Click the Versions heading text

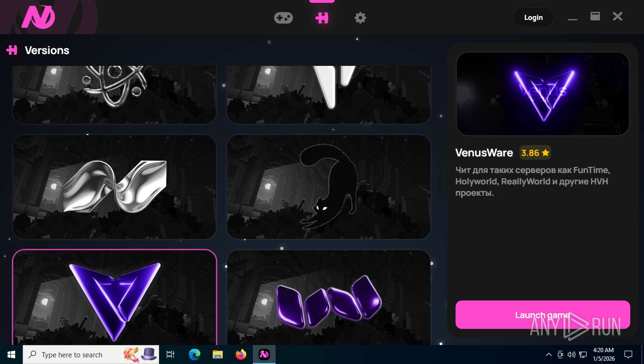(x=47, y=50)
